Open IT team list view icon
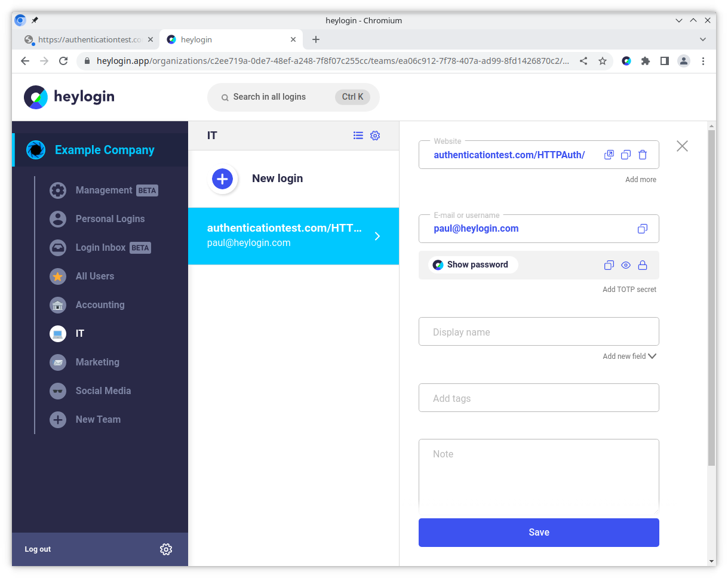 click(x=358, y=136)
